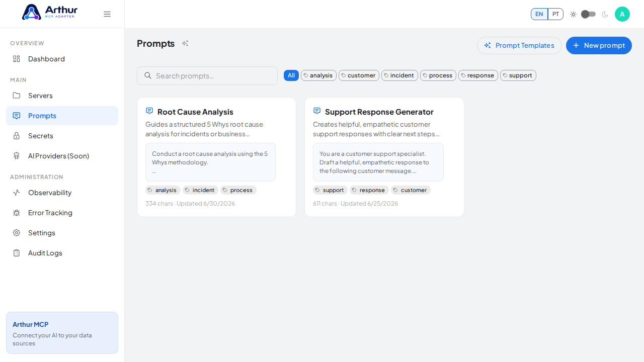644x362 pixels.
Task: Open Dashboard in the sidebar
Action: (62, 59)
